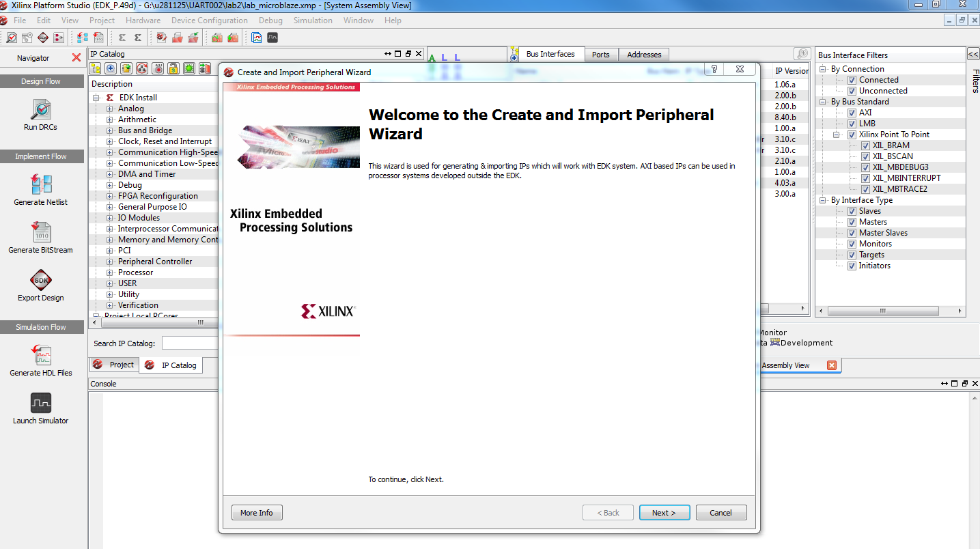Click the red record-dot icon in IP Catalog
This screenshot has width=980, height=549.
pos(158,68)
